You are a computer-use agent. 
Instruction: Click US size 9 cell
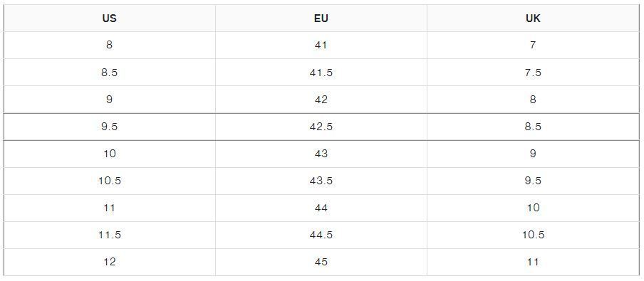(x=109, y=100)
